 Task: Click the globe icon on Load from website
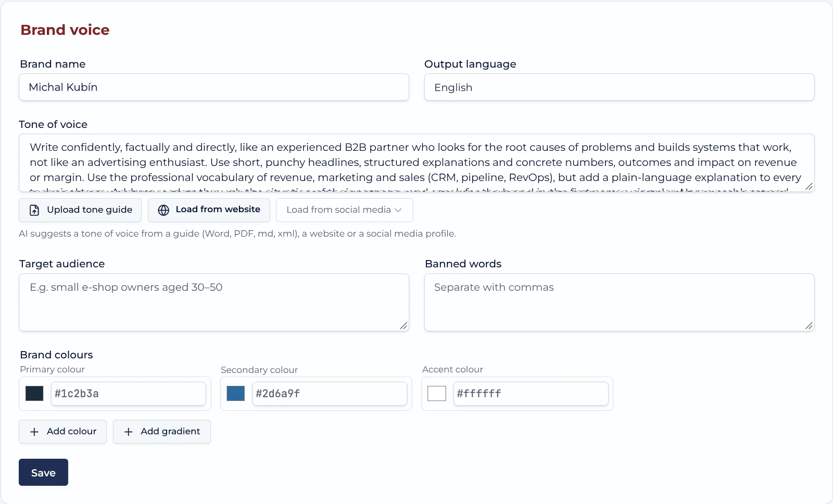click(x=163, y=210)
